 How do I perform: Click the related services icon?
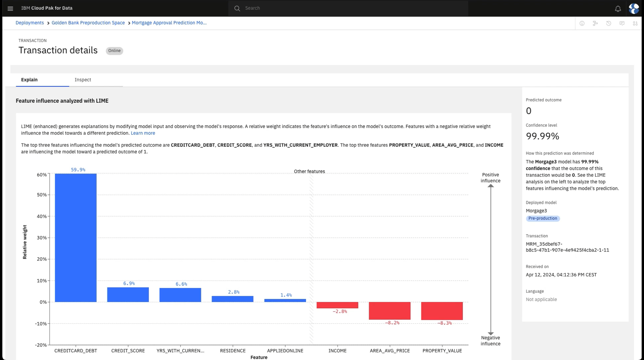click(x=635, y=23)
